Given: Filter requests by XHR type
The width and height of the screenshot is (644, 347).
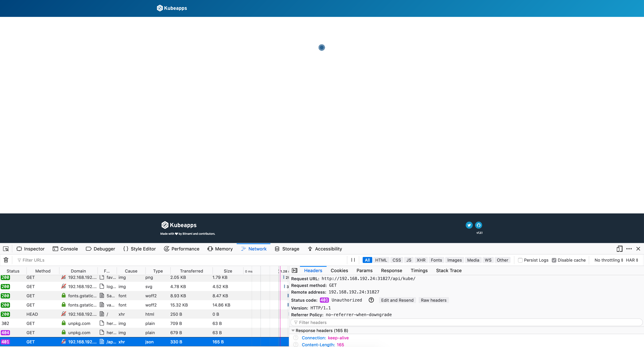Looking at the screenshot, I should (421, 260).
